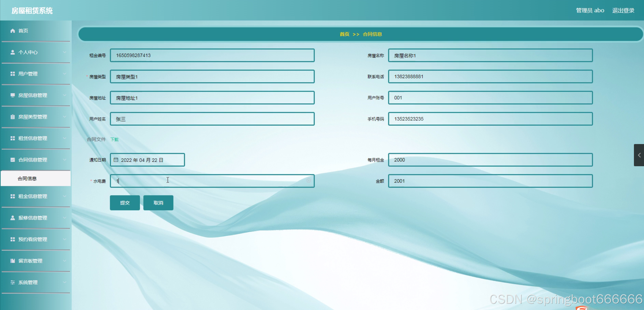Click the calendar icon in 通知日期 field
Viewport: 644px width, 310px height.
pyautogui.click(x=116, y=160)
